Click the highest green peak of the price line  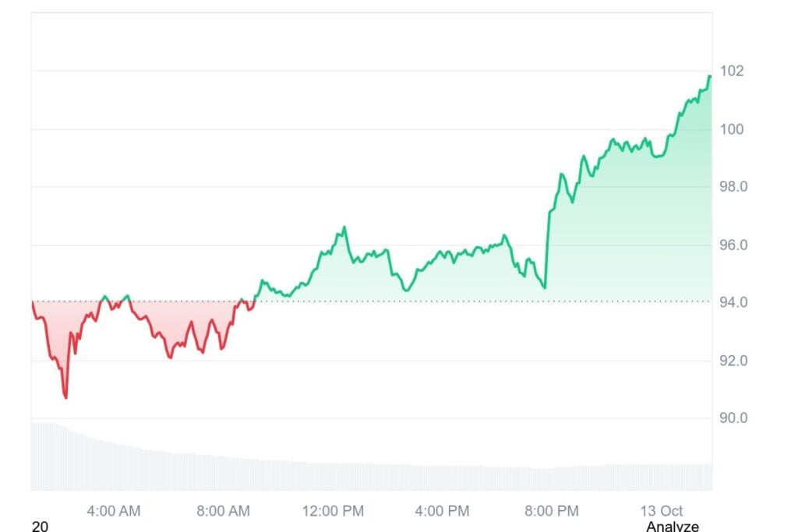tap(710, 76)
